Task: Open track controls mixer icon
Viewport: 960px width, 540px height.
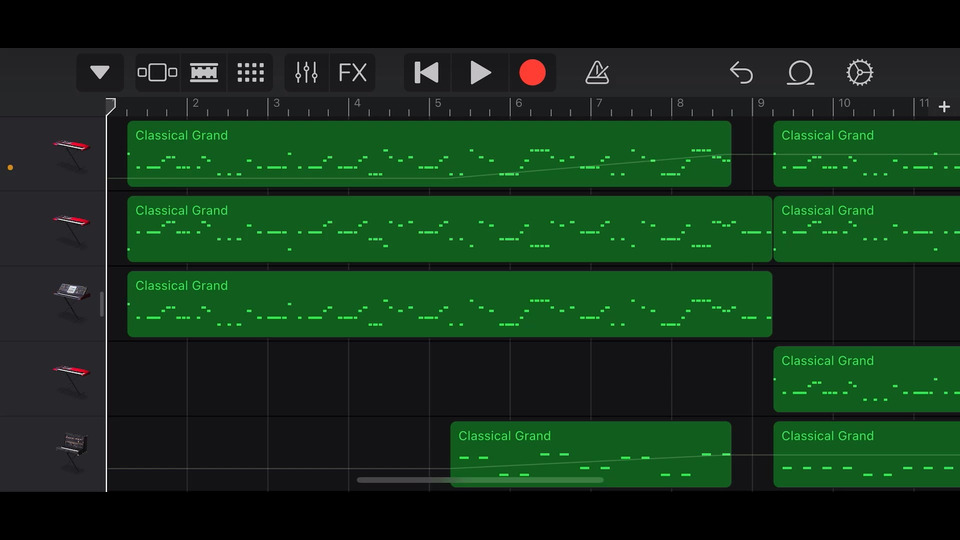Action: pyautogui.click(x=306, y=73)
